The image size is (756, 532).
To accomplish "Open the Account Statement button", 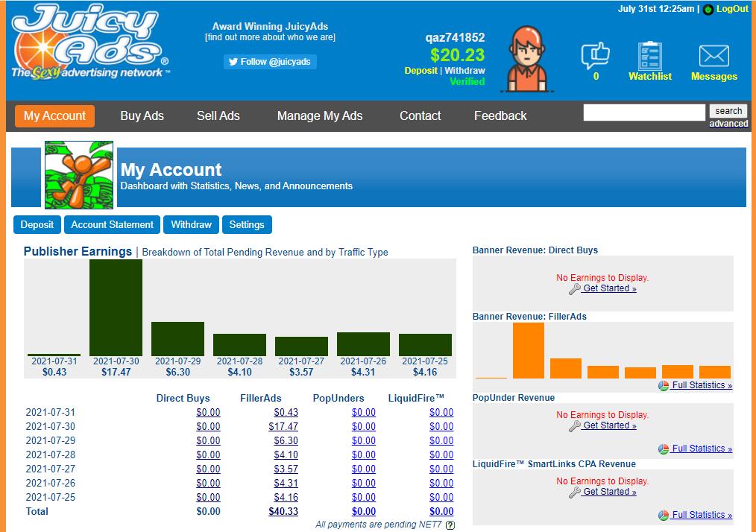I will (x=113, y=224).
